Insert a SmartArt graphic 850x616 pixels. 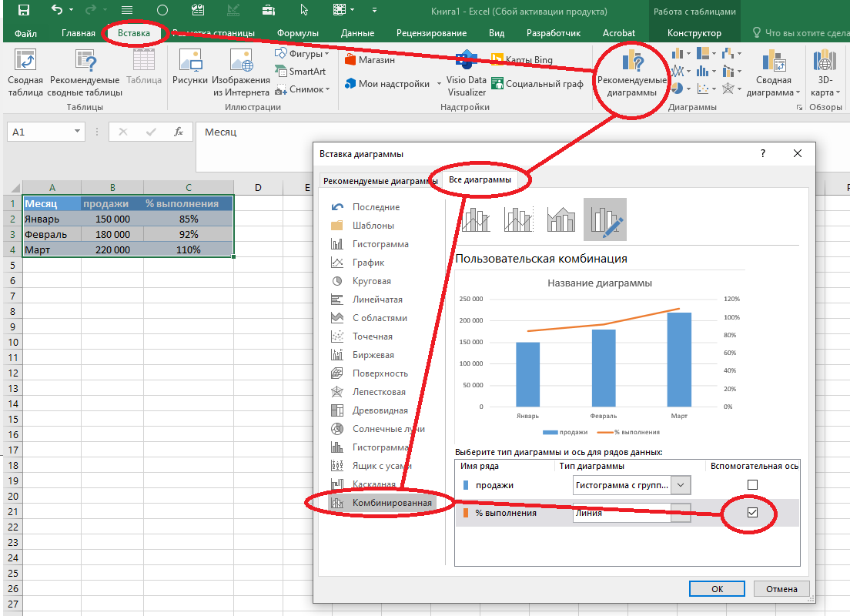301,71
